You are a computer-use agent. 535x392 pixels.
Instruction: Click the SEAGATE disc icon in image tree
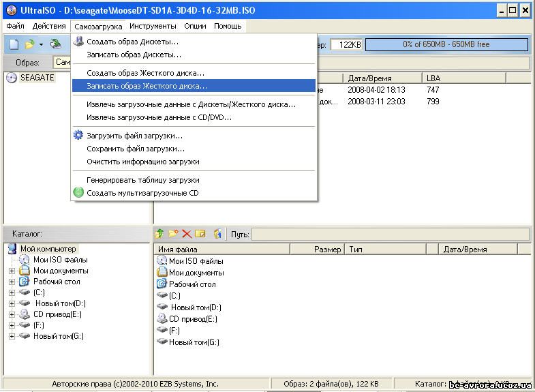pos(12,78)
